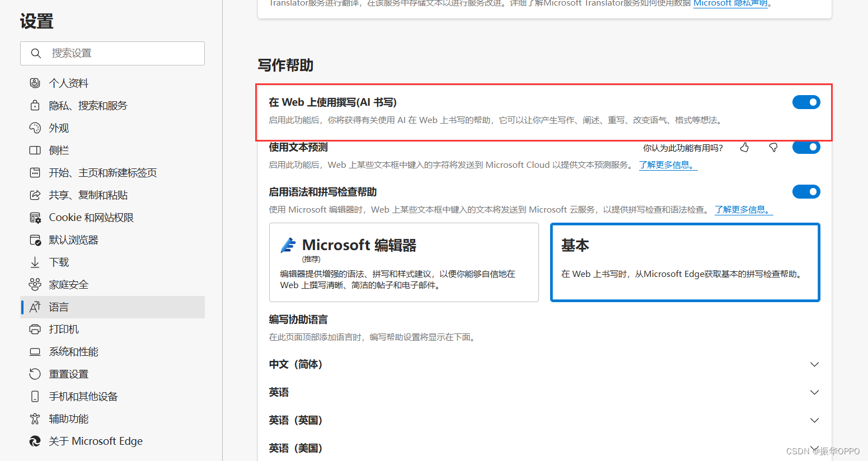Click the palette icon beside 外观
Viewport: 868px width, 461px height.
(x=35, y=128)
